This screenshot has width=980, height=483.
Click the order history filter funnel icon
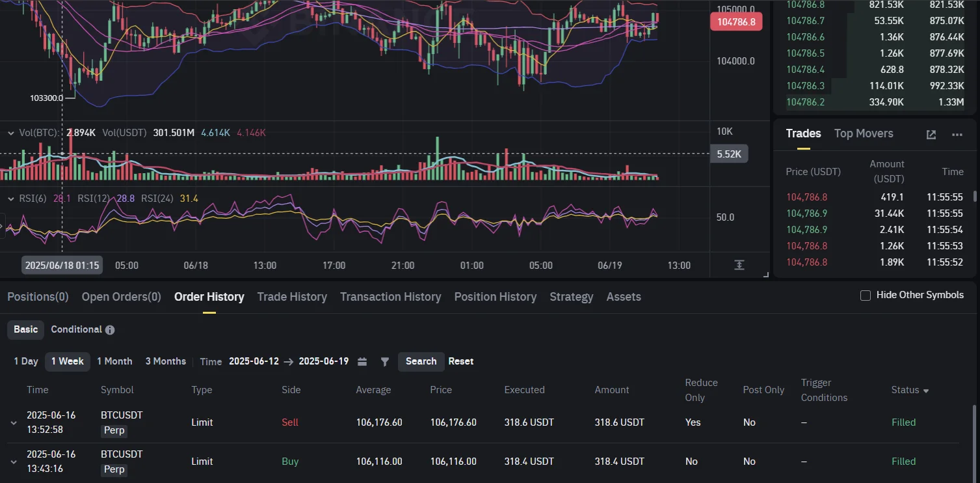pyautogui.click(x=384, y=361)
